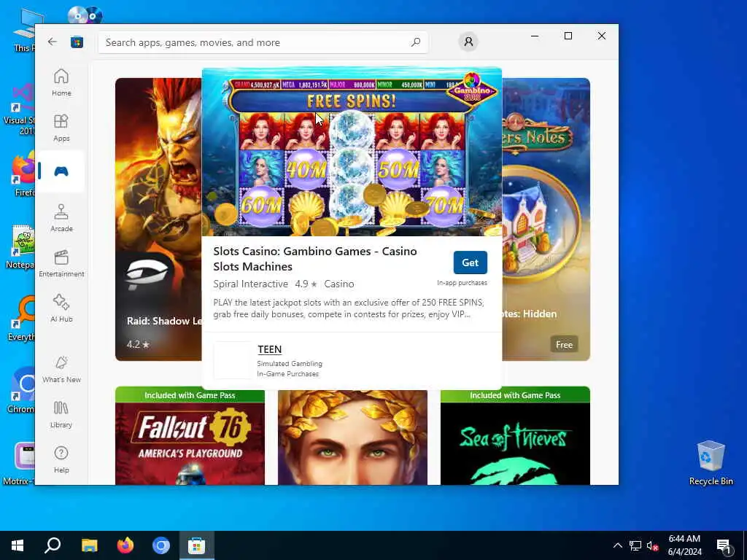Open Fallout 76 game tile

pyautogui.click(x=190, y=436)
